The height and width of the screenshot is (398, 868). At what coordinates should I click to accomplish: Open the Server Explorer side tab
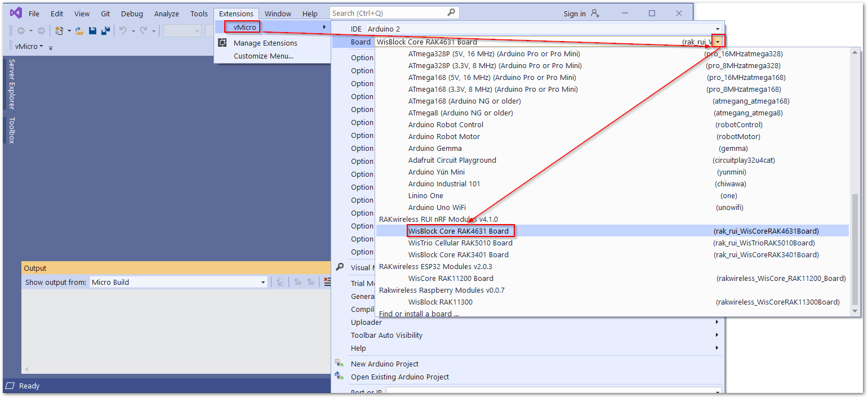[11, 84]
